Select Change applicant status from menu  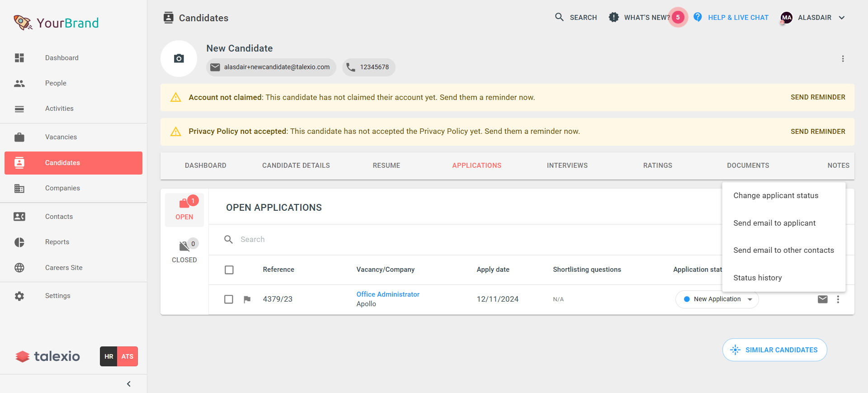click(x=775, y=196)
